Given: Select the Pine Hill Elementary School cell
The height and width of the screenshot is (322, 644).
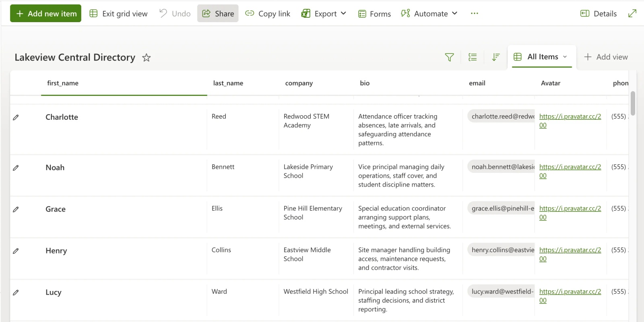Looking at the screenshot, I should coord(316,217).
